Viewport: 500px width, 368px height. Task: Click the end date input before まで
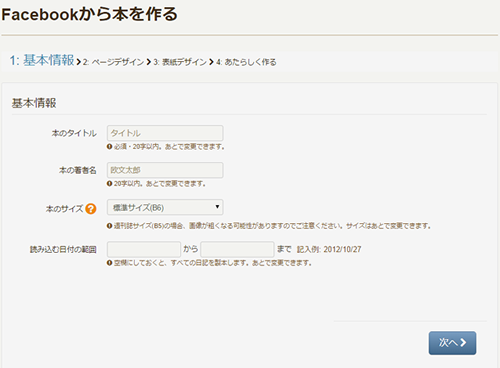pyautogui.click(x=237, y=249)
